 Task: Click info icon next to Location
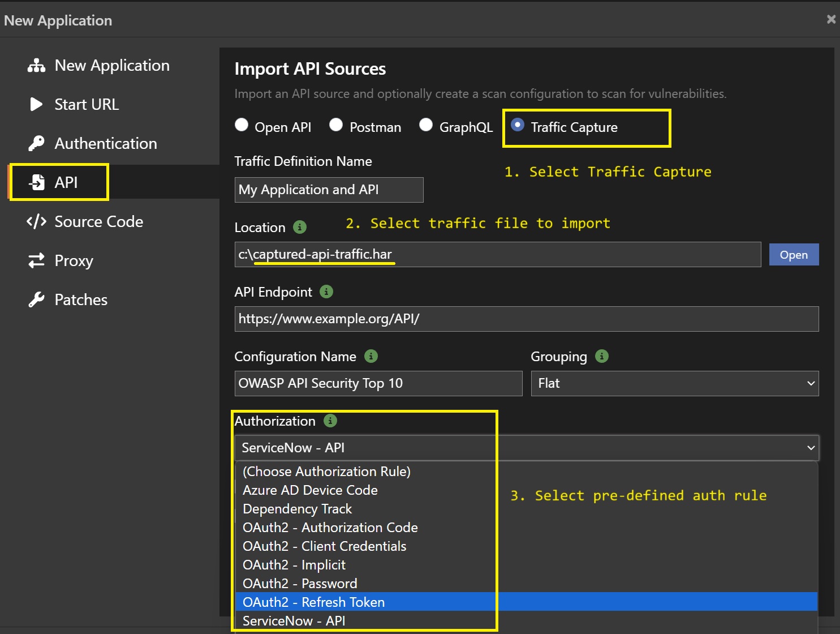(x=300, y=228)
